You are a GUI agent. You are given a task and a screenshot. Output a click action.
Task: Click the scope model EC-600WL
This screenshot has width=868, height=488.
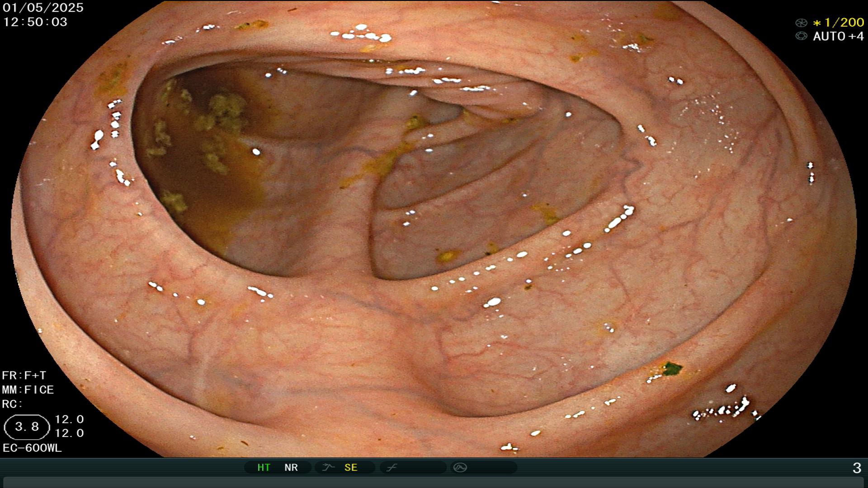point(32,448)
